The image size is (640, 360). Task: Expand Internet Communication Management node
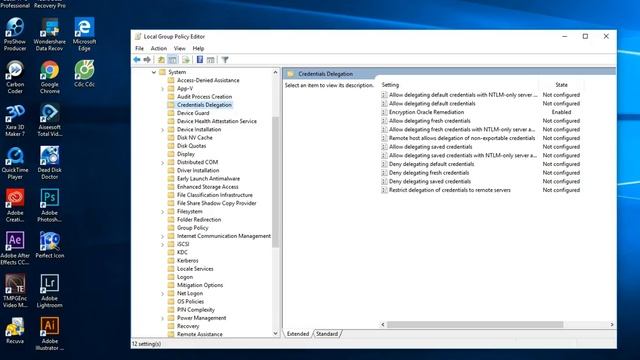pos(162,236)
